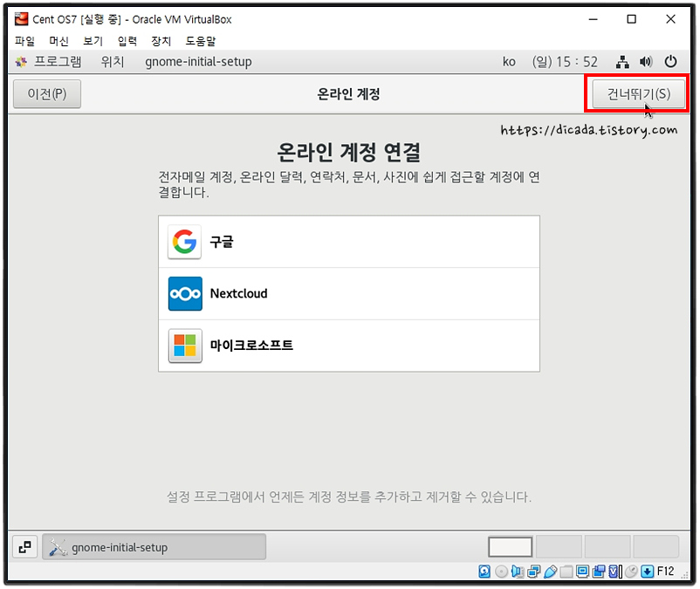The image size is (700, 589).
Task: Click the VirtualBox recording status icon
Action: [x=599, y=572]
